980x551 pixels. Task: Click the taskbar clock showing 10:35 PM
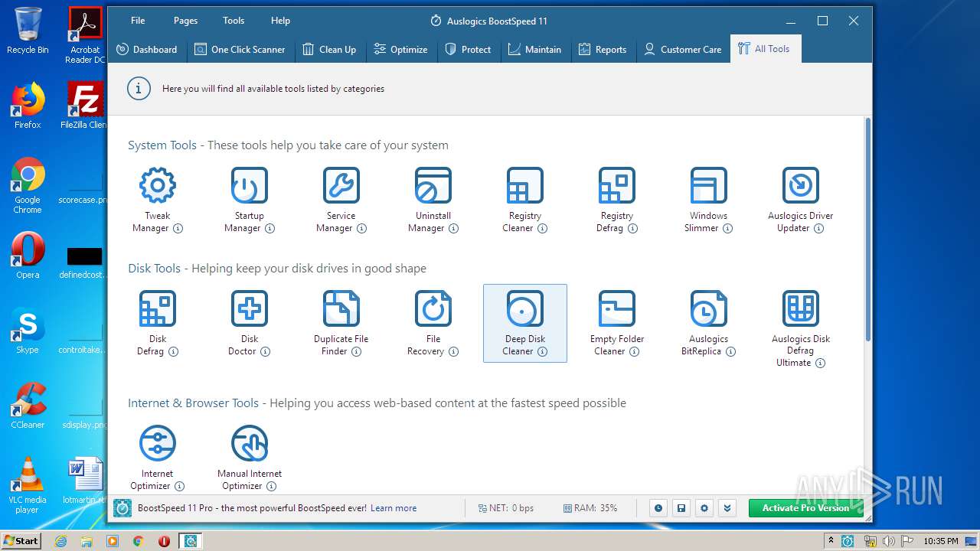[941, 541]
